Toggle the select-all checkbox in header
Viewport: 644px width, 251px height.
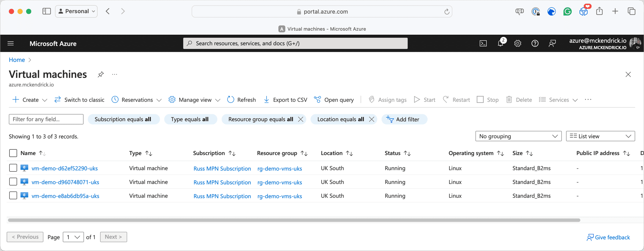[x=13, y=153]
